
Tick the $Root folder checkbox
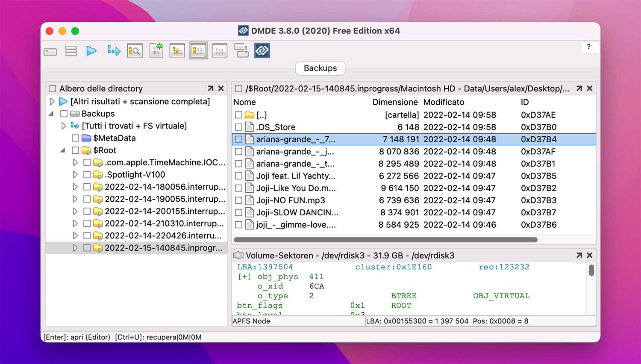coord(76,150)
